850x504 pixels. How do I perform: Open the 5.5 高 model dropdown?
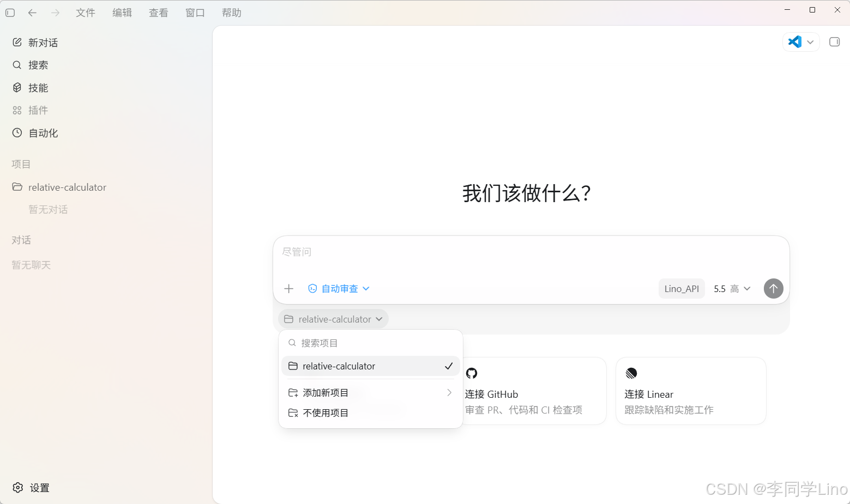pyautogui.click(x=732, y=289)
